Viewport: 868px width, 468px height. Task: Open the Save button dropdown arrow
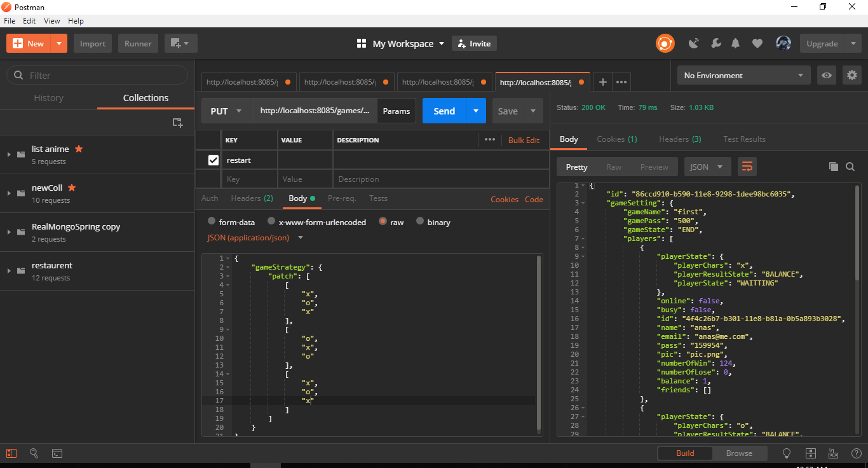click(x=533, y=111)
